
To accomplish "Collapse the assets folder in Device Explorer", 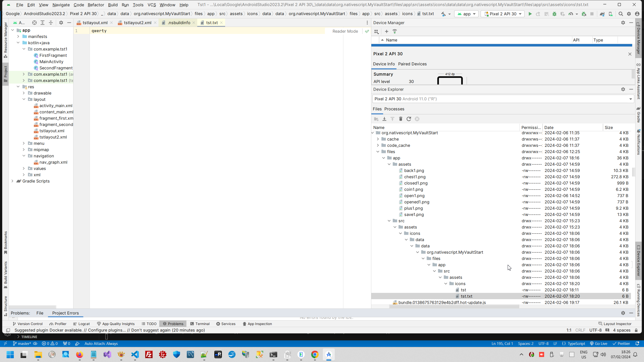I will pos(389,164).
